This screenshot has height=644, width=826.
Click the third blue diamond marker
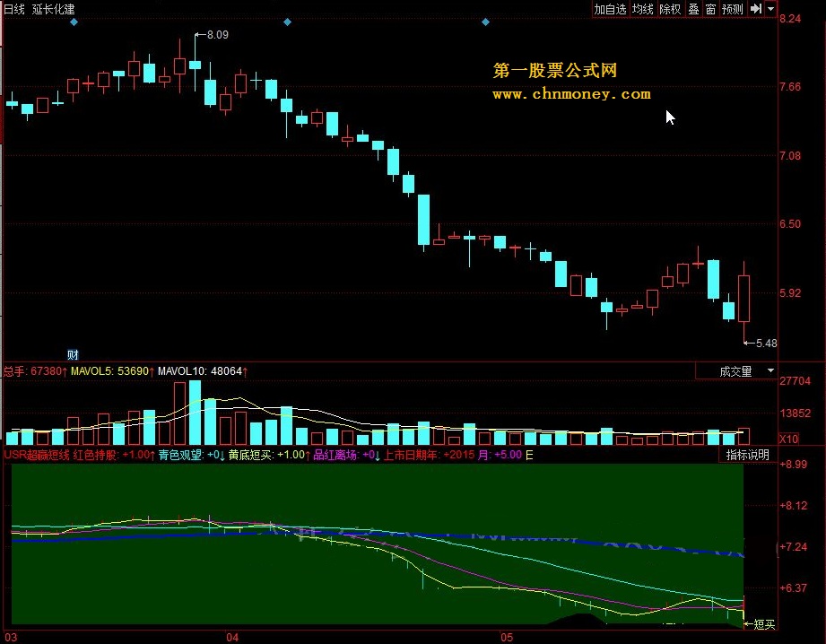486,22
